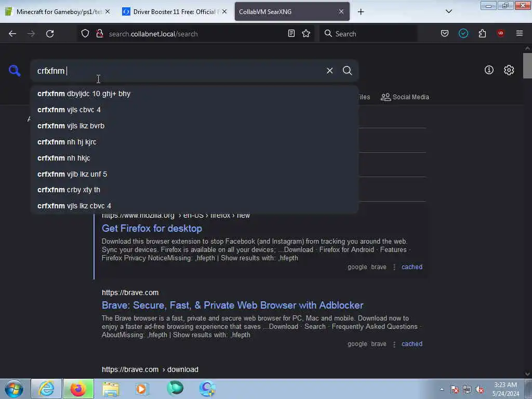532x399 pixels.
Task: Open the Windows Start menu
Action: (x=14, y=389)
